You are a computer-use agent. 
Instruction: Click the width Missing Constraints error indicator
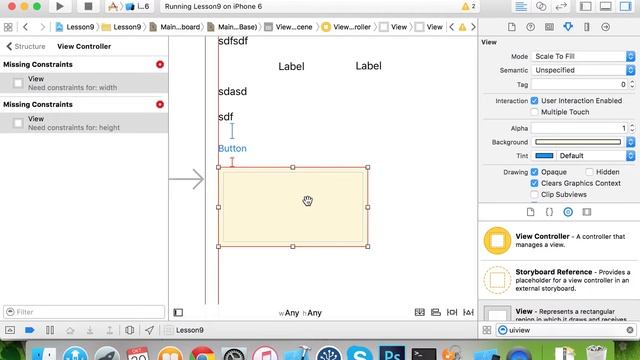click(160, 64)
